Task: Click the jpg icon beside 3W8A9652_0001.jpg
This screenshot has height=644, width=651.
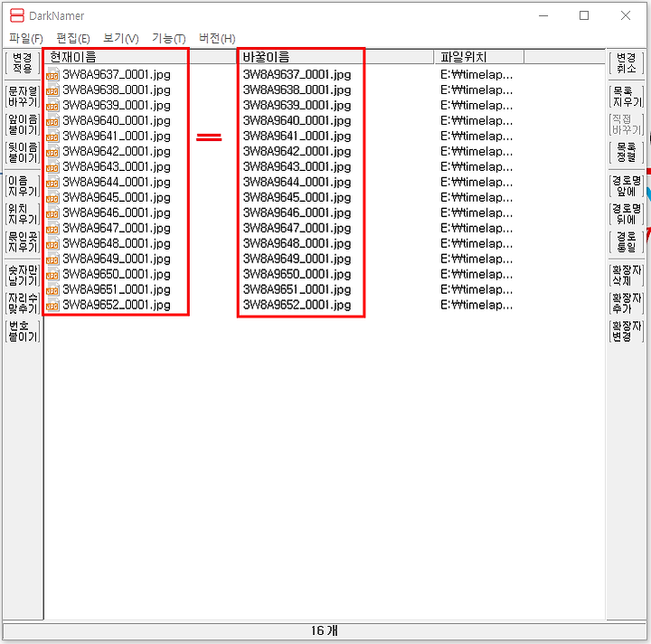Action: 52,306
